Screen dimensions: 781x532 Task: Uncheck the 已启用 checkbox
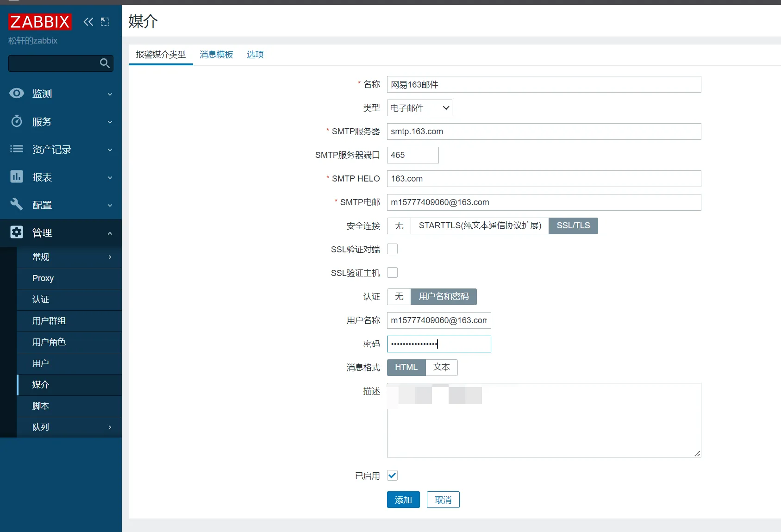(392, 476)
